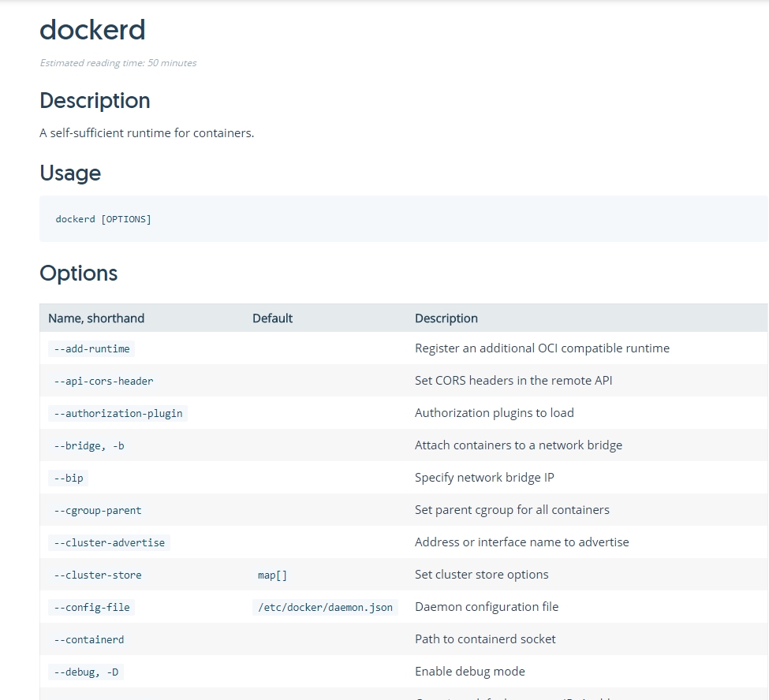Select the --bip option name
The image size is (769, 700).
(x=69, y=478)
